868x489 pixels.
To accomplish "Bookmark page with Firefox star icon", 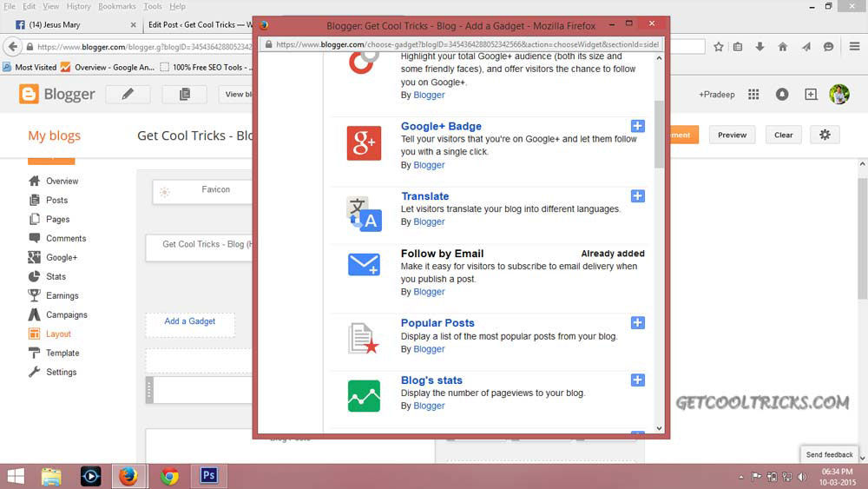I will (x=719, y=47).
